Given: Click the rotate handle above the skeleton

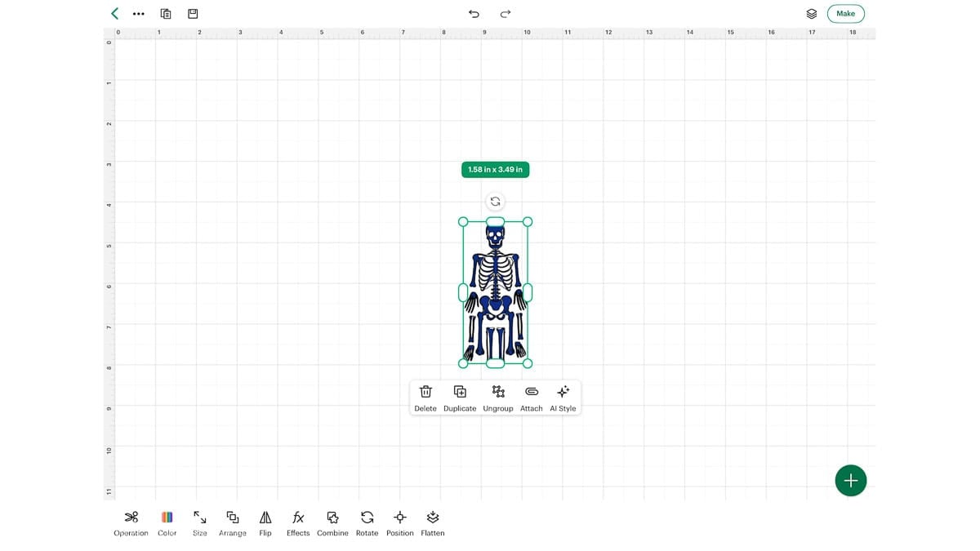Looking at the screenshot, I should coord(495,201).
